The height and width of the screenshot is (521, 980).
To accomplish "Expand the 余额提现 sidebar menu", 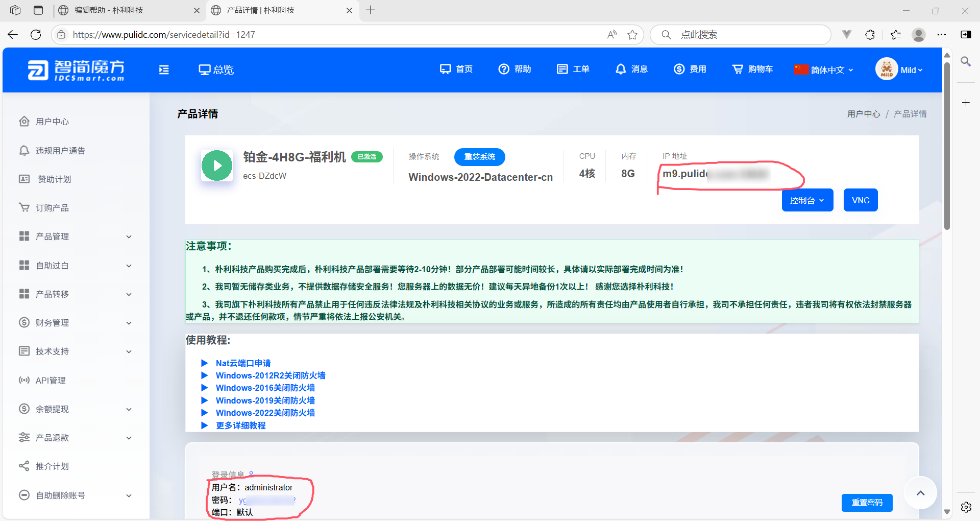I will coord(76,409).
